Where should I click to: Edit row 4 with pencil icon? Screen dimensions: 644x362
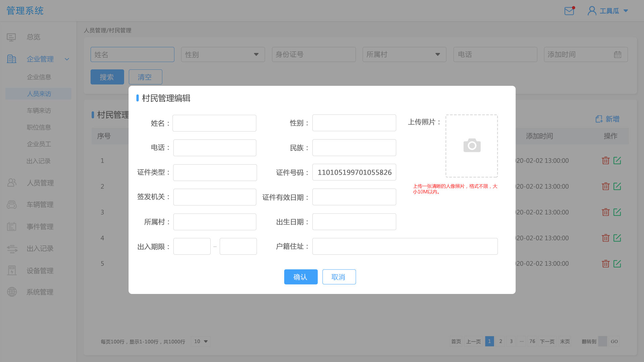click(617, 238)
